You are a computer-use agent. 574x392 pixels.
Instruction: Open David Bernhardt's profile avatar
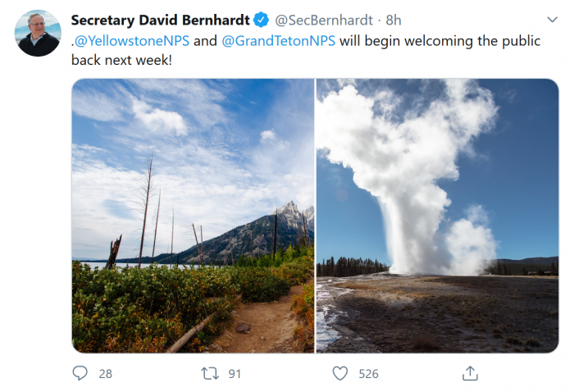pyautogui.click(x=39, y=33)
